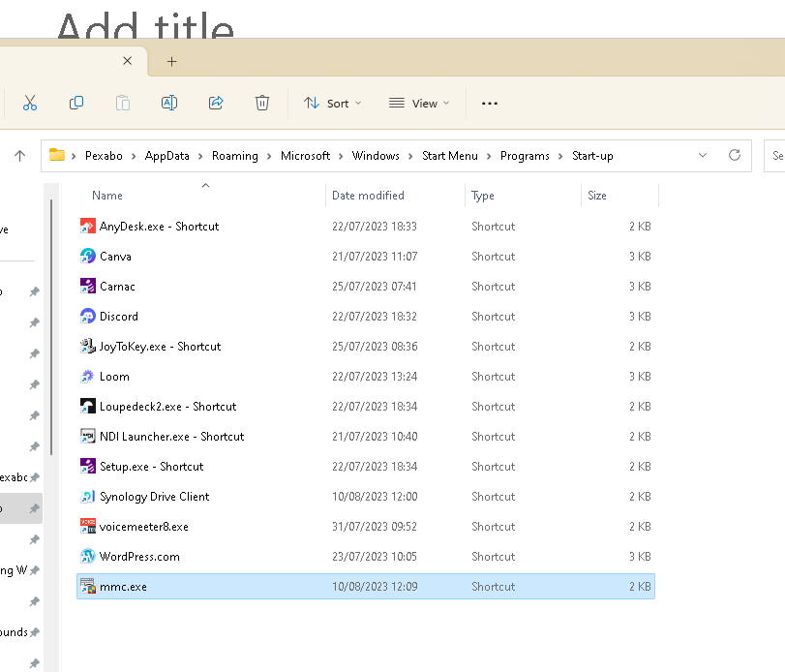Click the navigation pane scrollbar
The image size is (785, 672).
click(x=51, y=328)
